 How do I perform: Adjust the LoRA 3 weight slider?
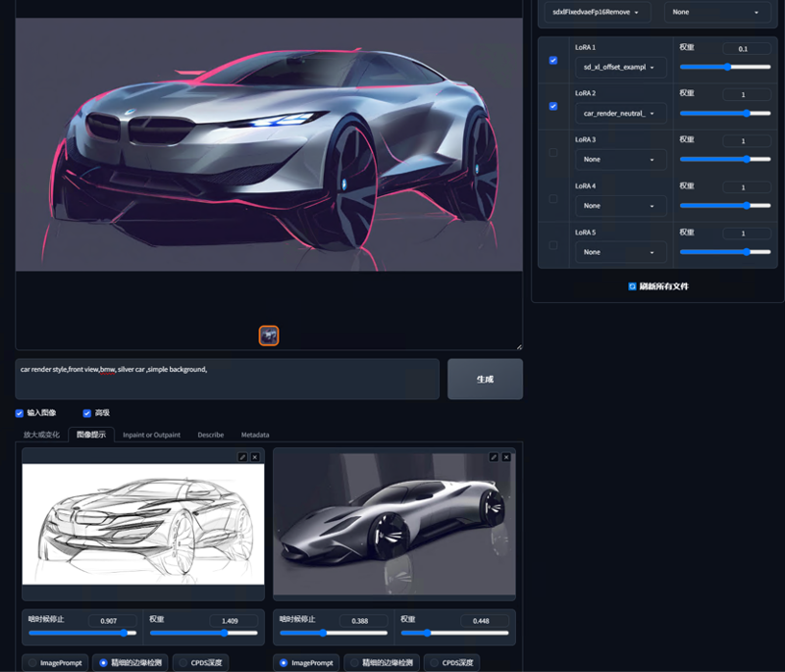click(x=725, y=159)
